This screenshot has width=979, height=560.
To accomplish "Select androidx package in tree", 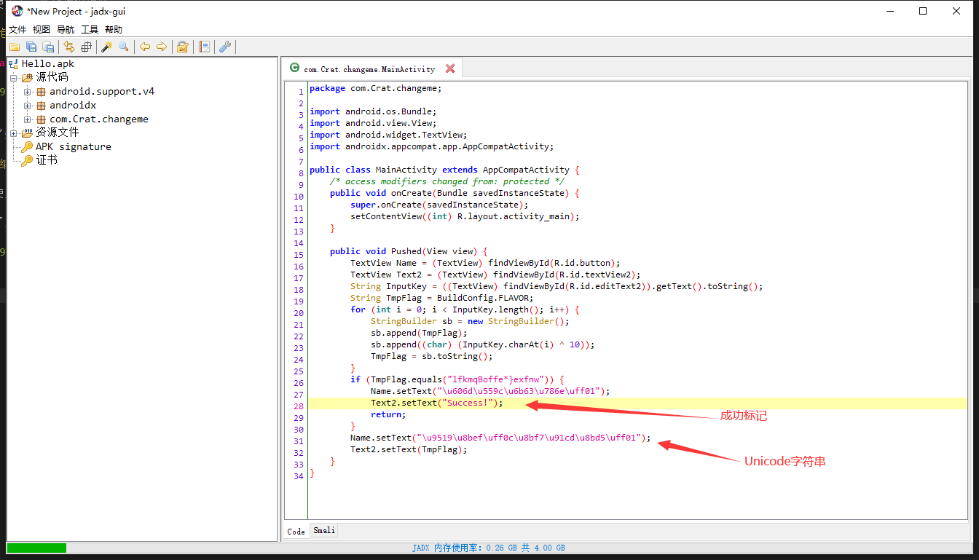I will pyautogui.click(x=73, y=106).
